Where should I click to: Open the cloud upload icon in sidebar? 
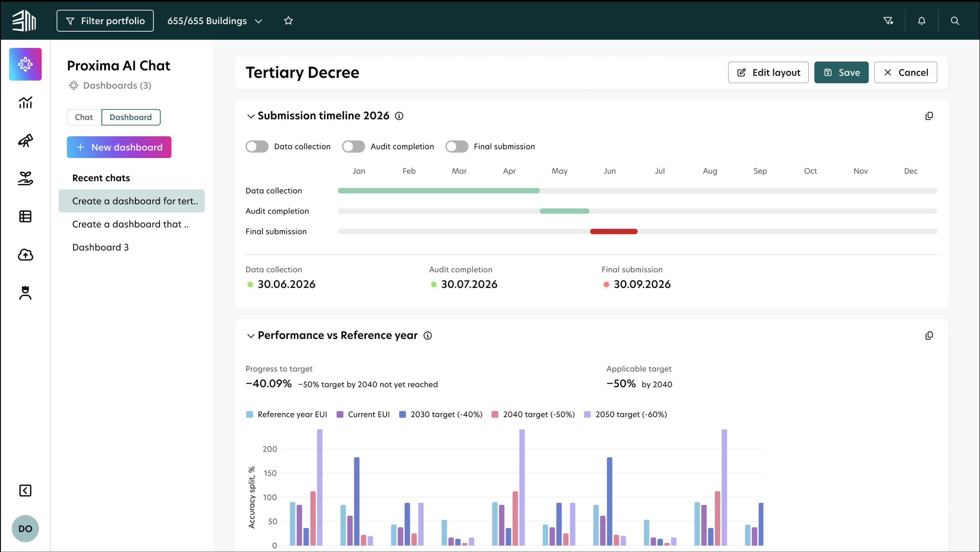[25, 255]
